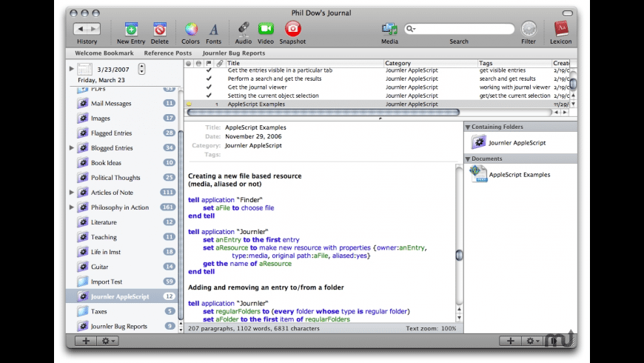Click the Tags field in entry header
This screenshot has width=644, height=363.
click(x=341, y=155)
